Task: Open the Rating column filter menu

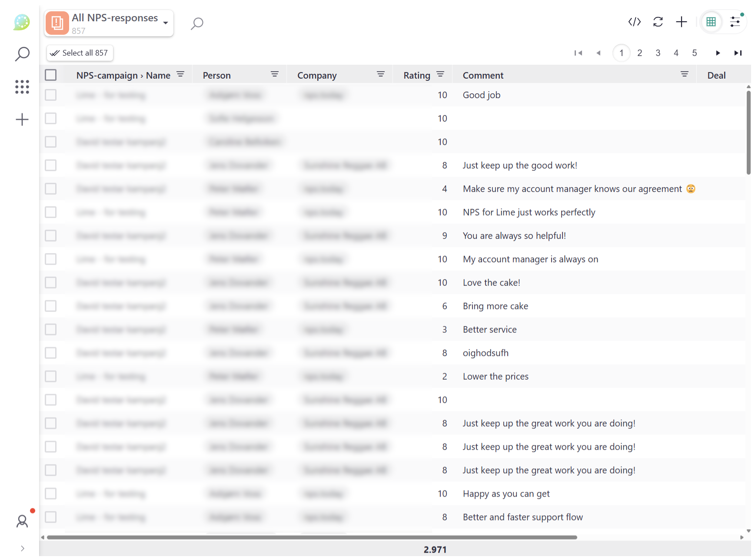Action: pyautogui.click(x=440, y=75)
